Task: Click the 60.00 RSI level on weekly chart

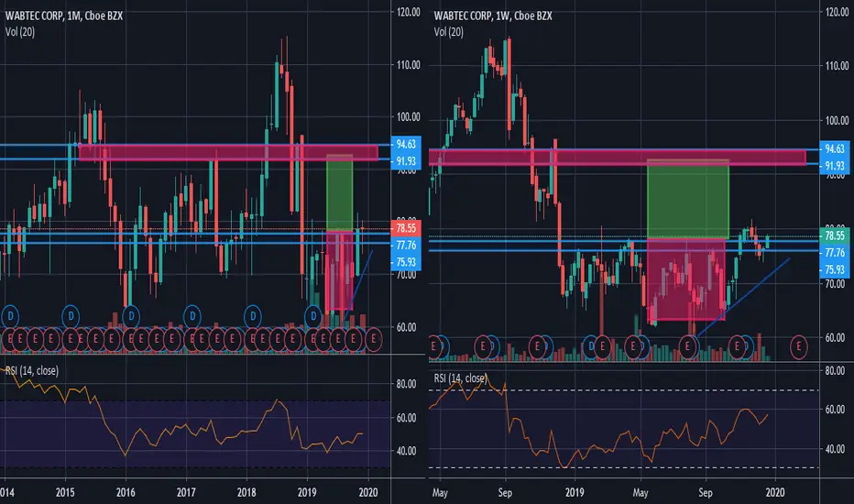Action: point(835,410)
